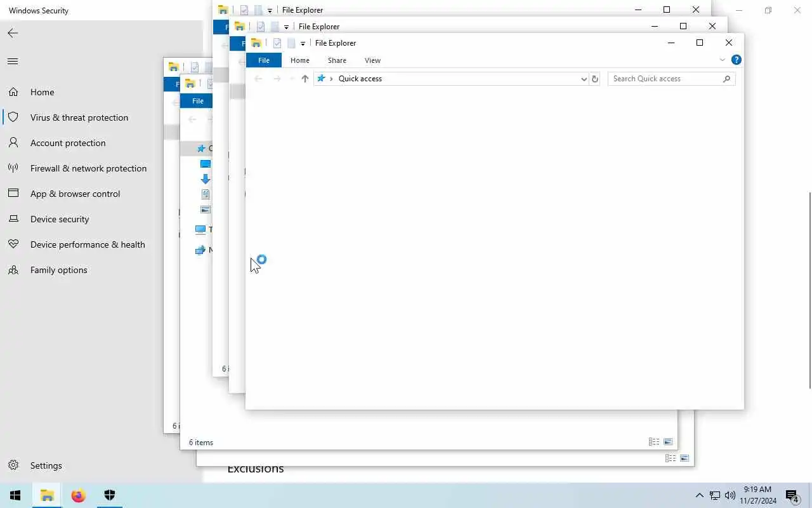The height and width of the screenshot is (508, 812).
Task: Open the Previous locations dropdown in the address bar
Action: (x=584, y=79)
